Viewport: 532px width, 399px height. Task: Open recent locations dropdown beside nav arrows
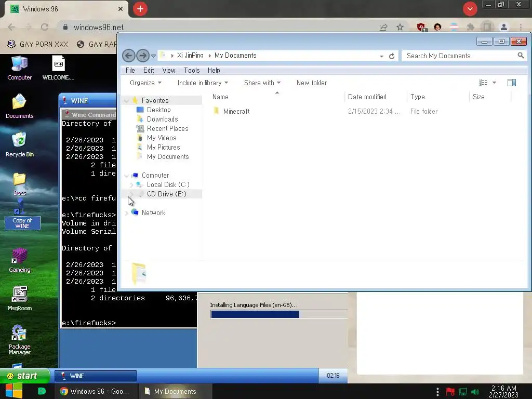click(153, 56)
